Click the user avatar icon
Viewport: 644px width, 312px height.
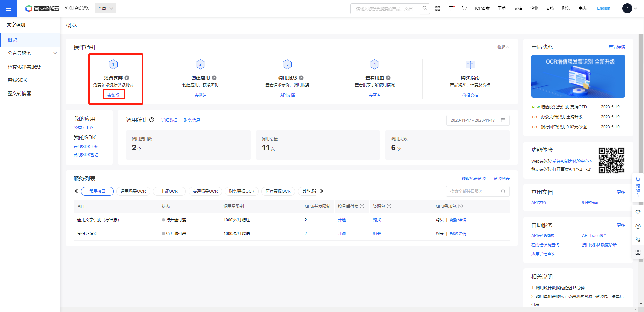[x=627, y=8]
